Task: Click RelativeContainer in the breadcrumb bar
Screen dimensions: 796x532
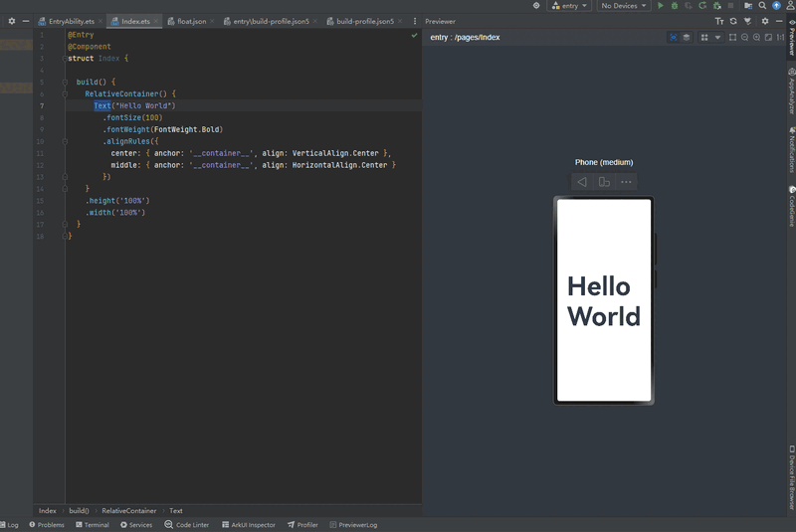Action: coord(128,511)
